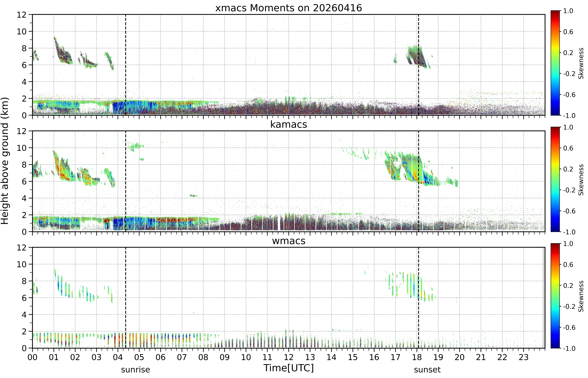Click the high cloud near sunset in the kamacs panel

[x=413, y=169]
